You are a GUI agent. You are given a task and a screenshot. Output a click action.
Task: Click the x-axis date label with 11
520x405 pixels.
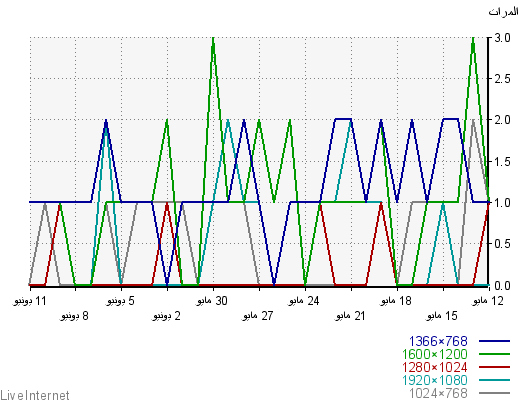30,301
